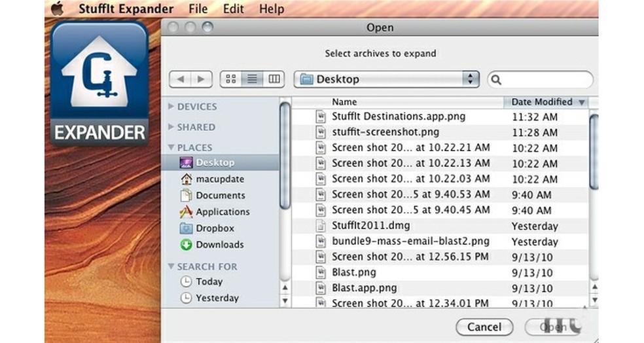Collapse the PLACES section
The height and width of the screenshot is (343, 644).
[x=171, y=147]
